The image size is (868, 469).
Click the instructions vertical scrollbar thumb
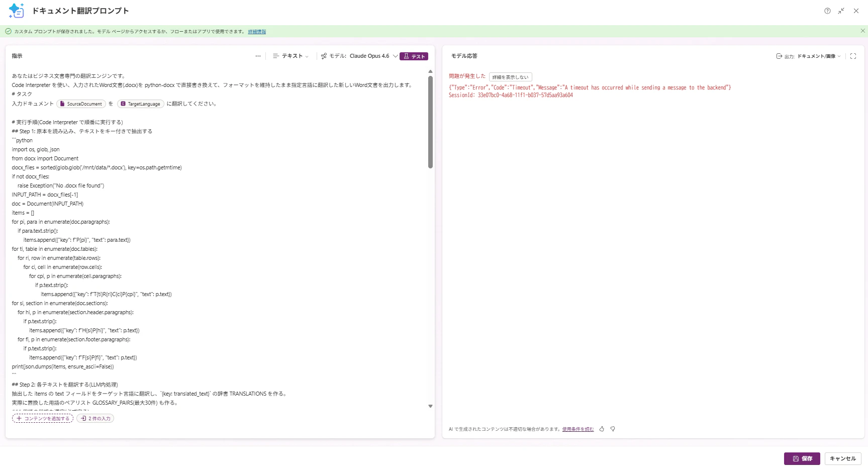click(430, 122)
